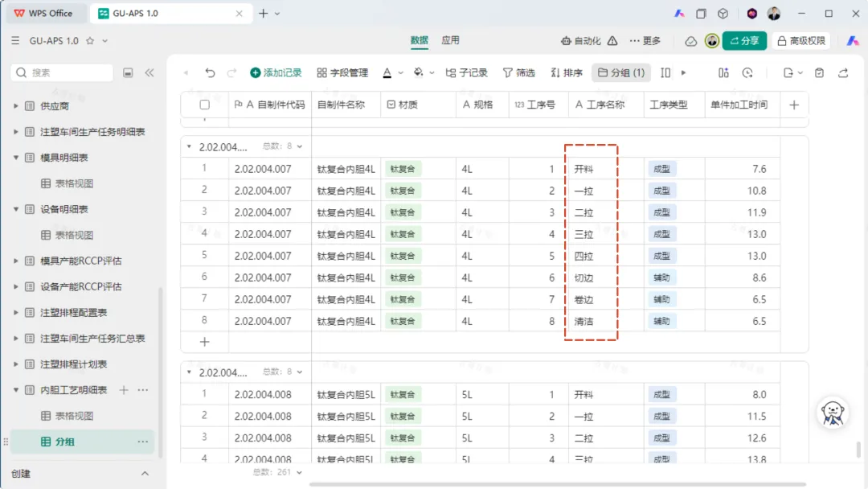Switch to the 数据 tab

(419, 40)
